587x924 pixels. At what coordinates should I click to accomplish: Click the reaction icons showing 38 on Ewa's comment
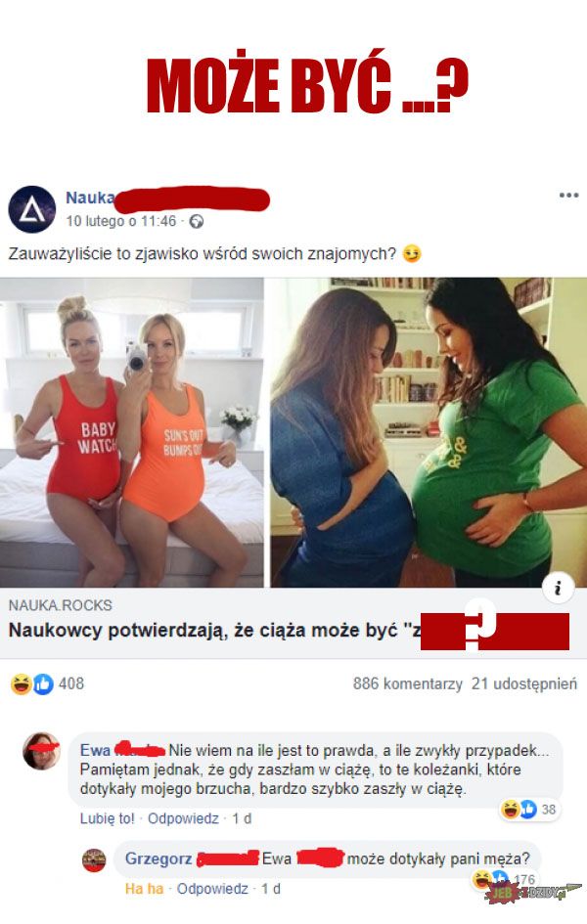pos(528,809)
